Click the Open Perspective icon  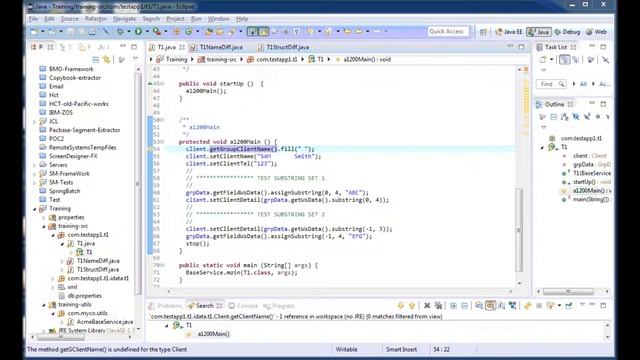tap(483, 32)
